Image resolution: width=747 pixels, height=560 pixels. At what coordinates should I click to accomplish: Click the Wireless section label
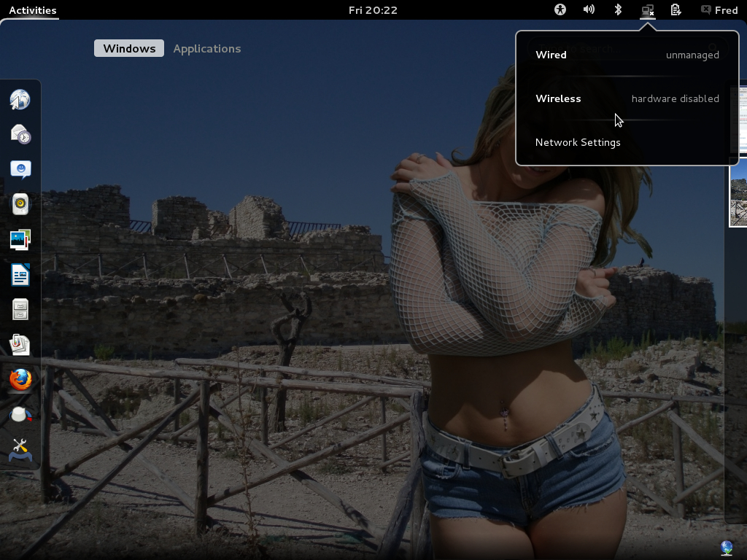[558, 98]
